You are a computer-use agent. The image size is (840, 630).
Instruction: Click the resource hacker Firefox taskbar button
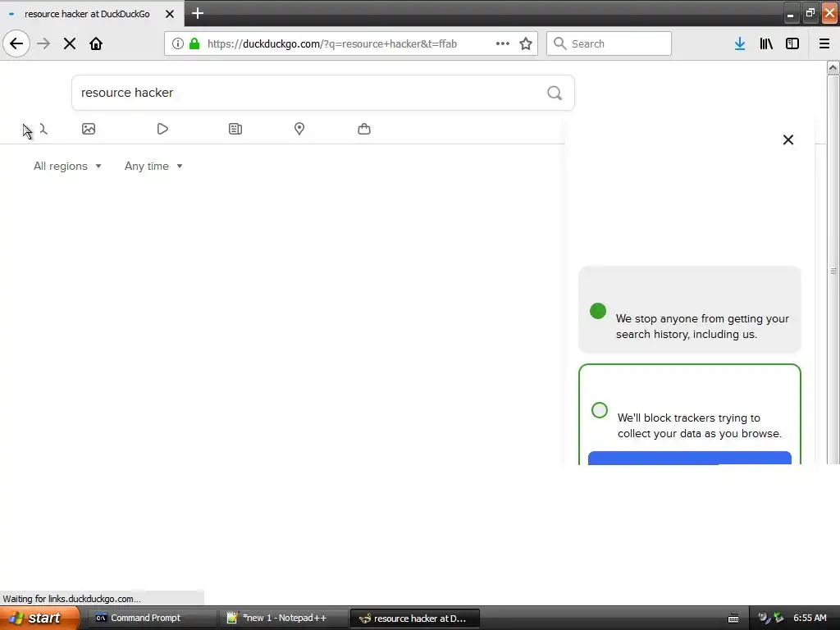point(414,618)
